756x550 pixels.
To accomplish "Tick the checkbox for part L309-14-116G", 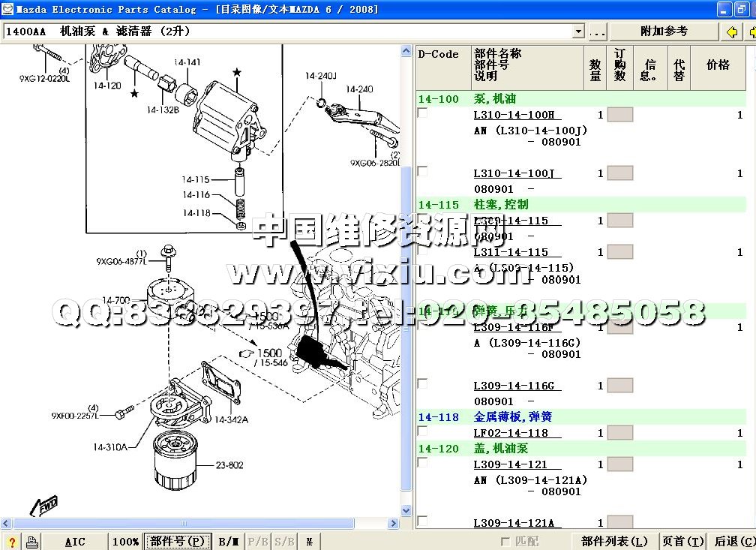I will click(423, 383).
